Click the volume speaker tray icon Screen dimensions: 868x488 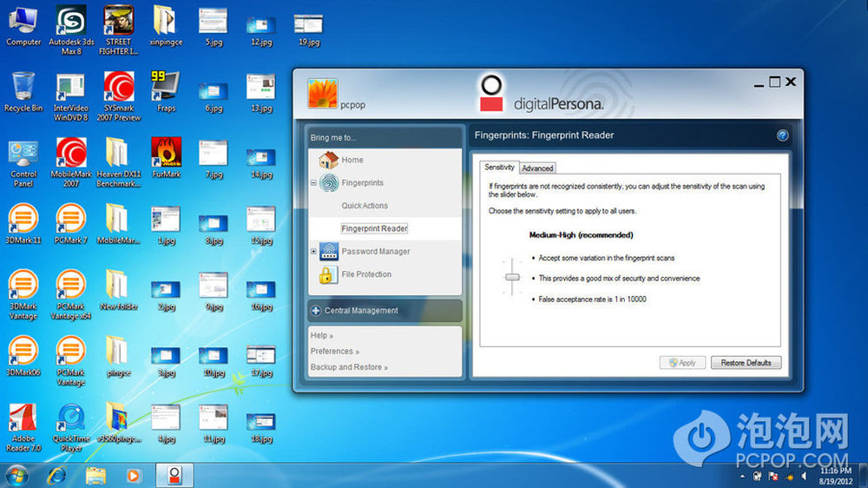805,477
